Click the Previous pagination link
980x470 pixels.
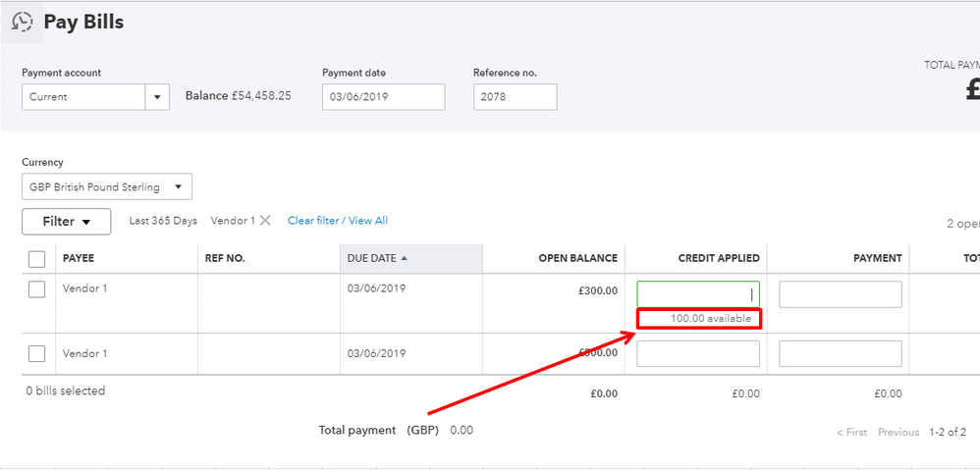coord(898,432)
